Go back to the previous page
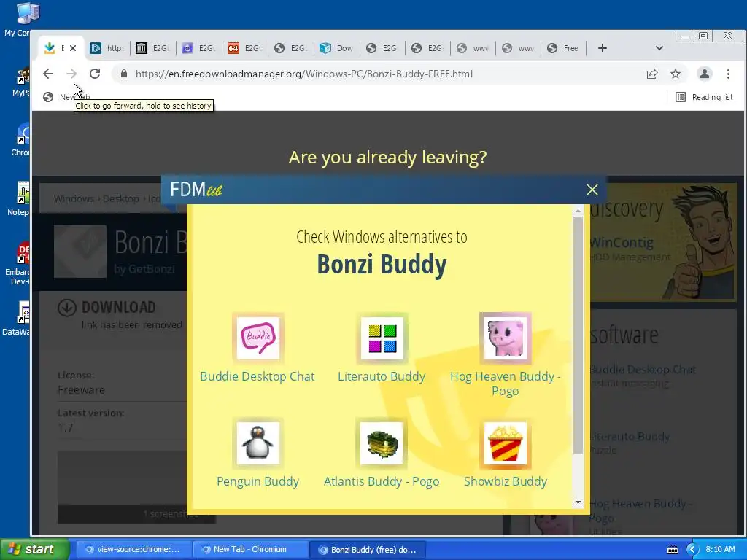747x560 pixels. (48, 74)
